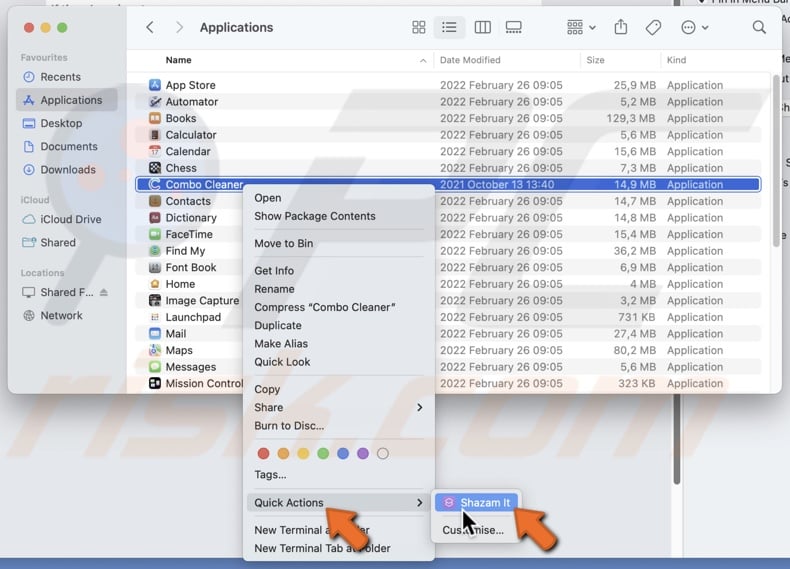Viewport: 790px width, 569px height.
Task: Switch Finder to icon grid view
Action: (419, 27)
